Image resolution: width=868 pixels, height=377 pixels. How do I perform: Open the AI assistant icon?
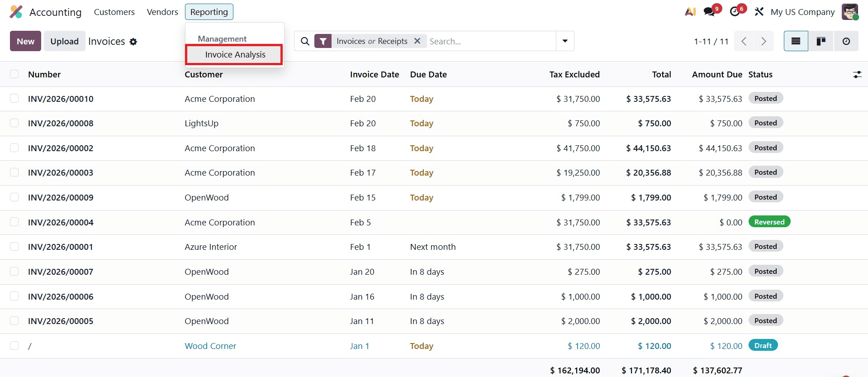pos(690,12)
